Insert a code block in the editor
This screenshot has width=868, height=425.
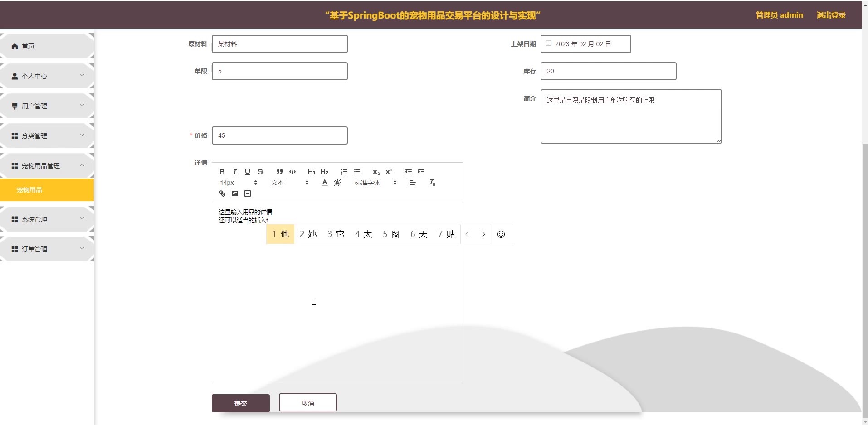(x=293, y=172)
